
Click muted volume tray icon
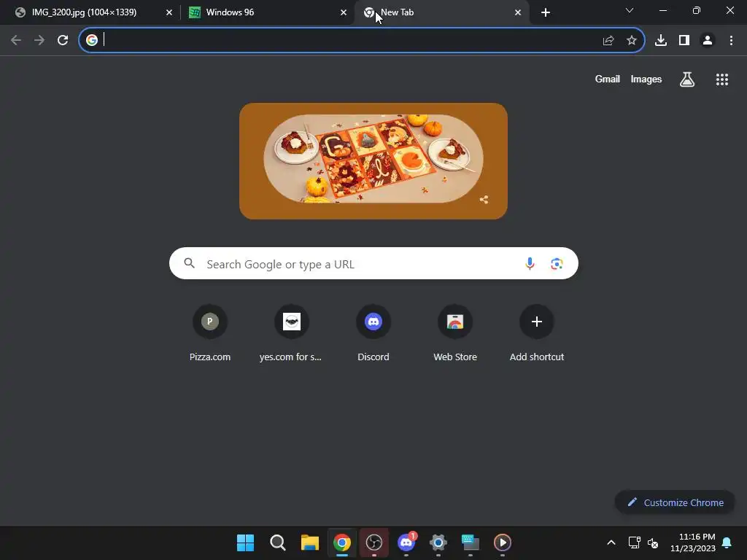(653, 542)
